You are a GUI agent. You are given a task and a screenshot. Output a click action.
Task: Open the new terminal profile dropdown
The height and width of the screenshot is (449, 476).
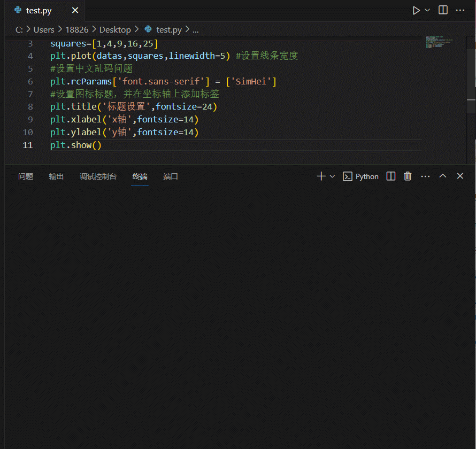[x=333, y=176]
